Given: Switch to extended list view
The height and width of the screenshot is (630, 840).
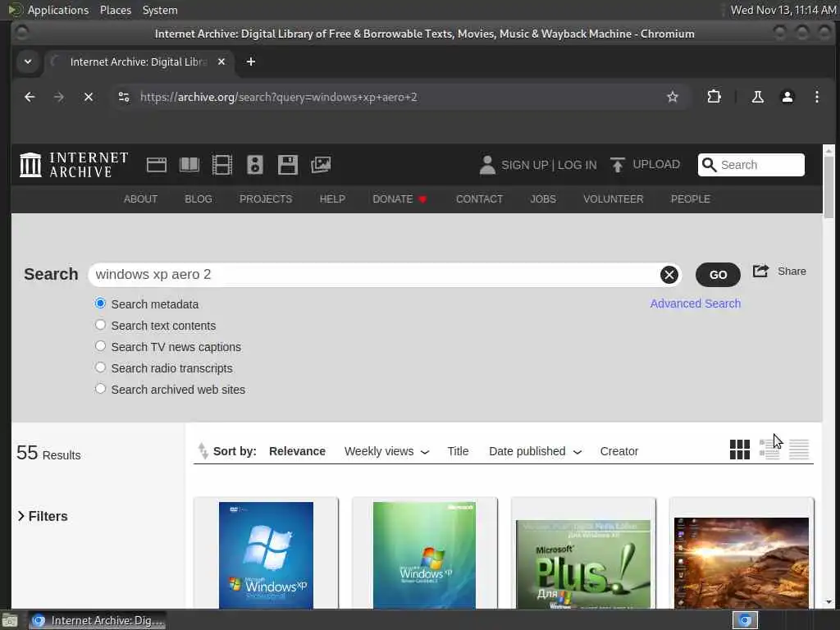Looking at the screenshot, I should [x=769, y=450].
